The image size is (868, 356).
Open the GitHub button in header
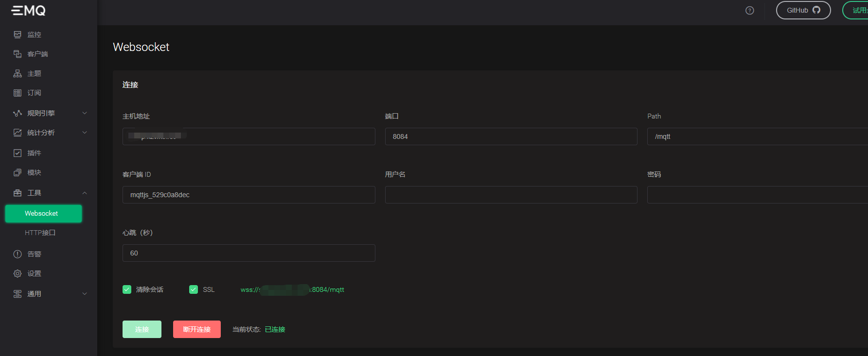click(803, 10)
